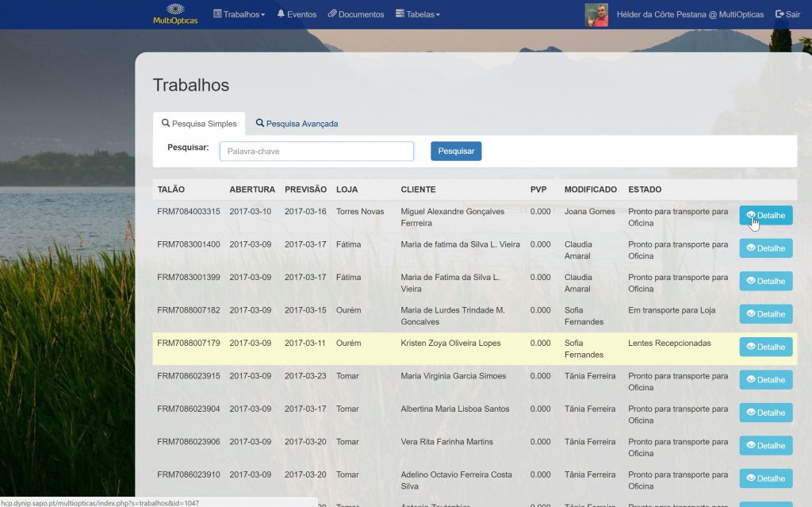Screen dimensions: 812x507
Task: View Detalhe for Kristen Zoya Oliveira Lopes
Action: (x=765, y=347)
